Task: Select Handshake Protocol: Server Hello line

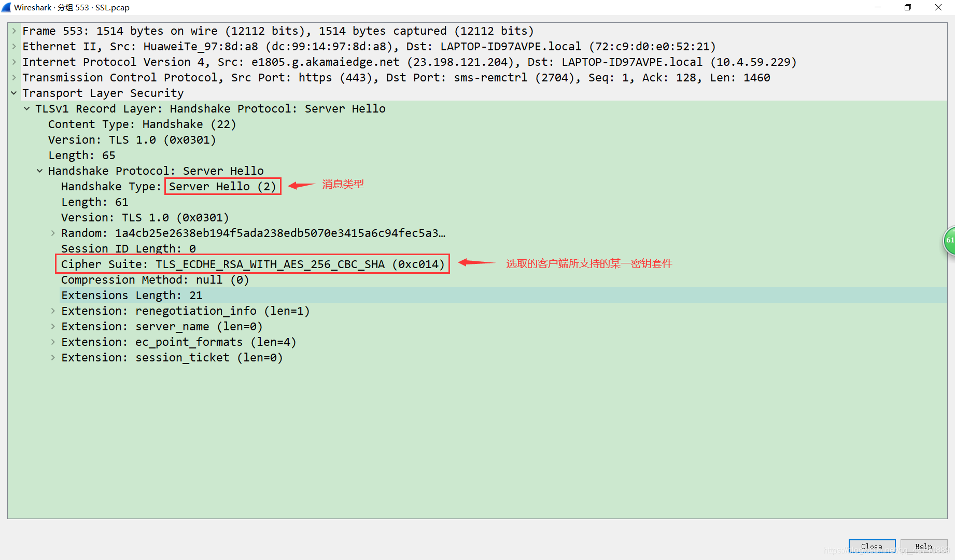Action: pyautogui.click(x=156, y=171)
